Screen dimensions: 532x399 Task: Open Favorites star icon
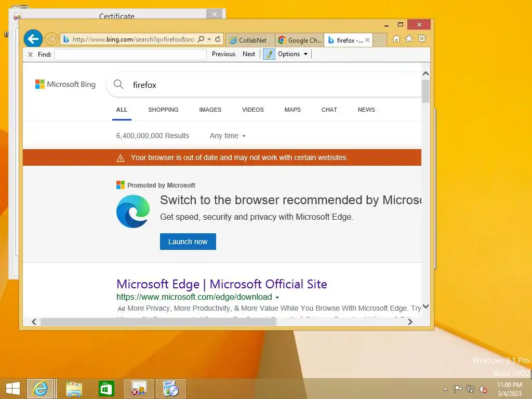click(409, 38)
